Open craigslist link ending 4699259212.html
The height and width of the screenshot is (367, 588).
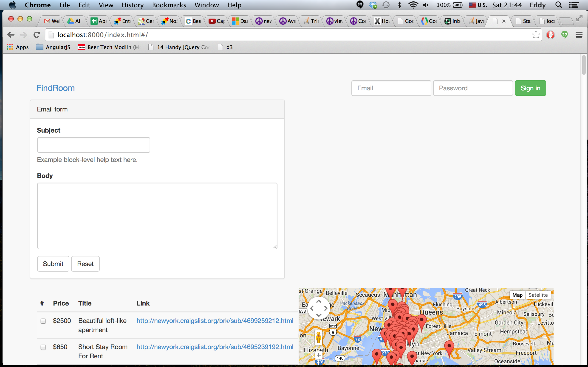(x=215, y=321)
